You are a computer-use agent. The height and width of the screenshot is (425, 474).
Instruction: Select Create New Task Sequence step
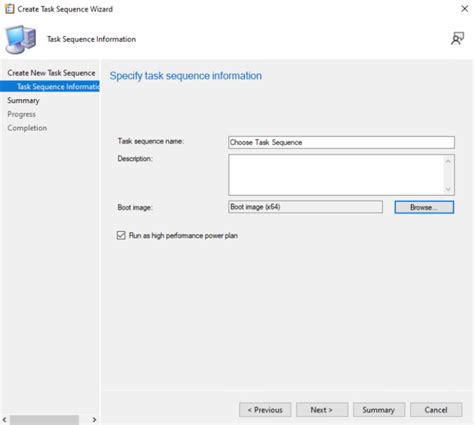51,73
